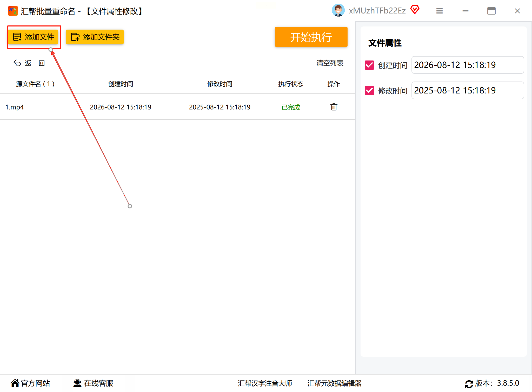
Task: Click the 添加文件夹 button
Action: [95, 37]
